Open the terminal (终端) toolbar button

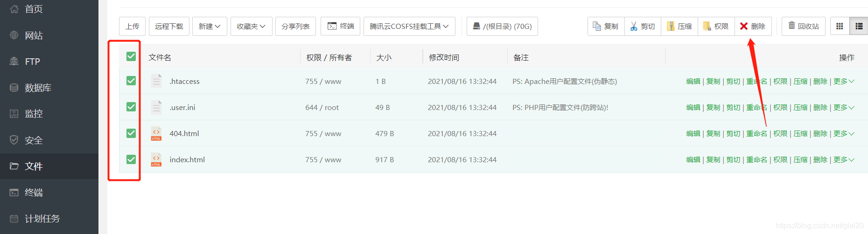[340, 26]
